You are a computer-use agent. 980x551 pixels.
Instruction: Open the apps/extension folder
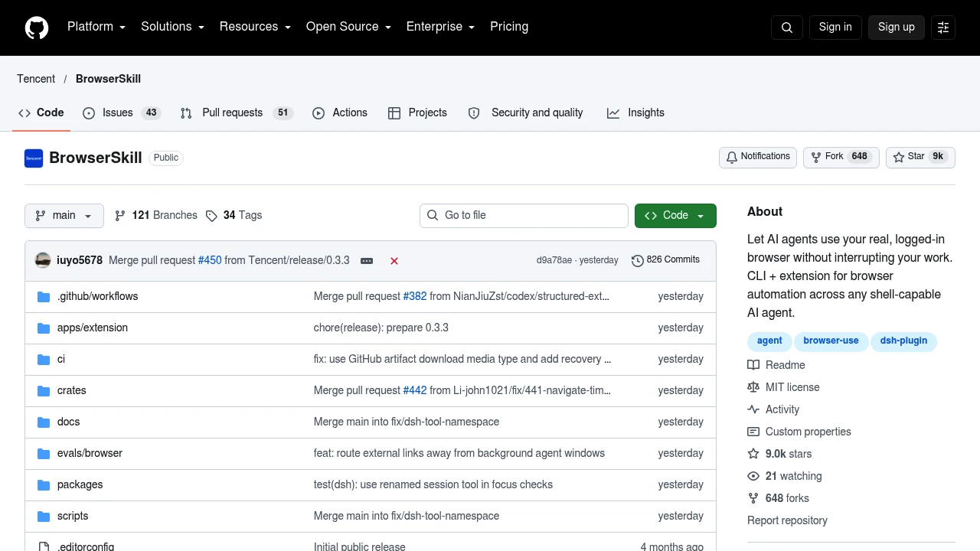tap(93, 328)
